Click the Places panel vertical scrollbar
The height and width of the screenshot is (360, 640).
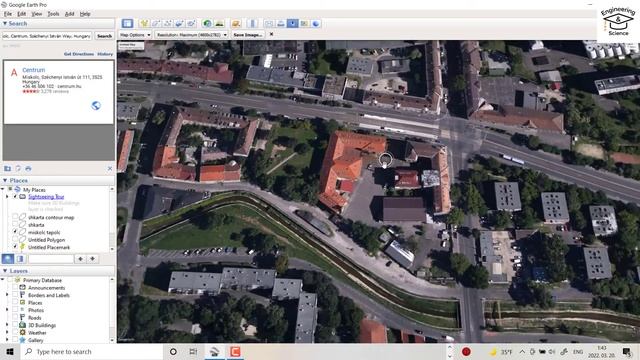pyautogui.click(x=112, y=218)
